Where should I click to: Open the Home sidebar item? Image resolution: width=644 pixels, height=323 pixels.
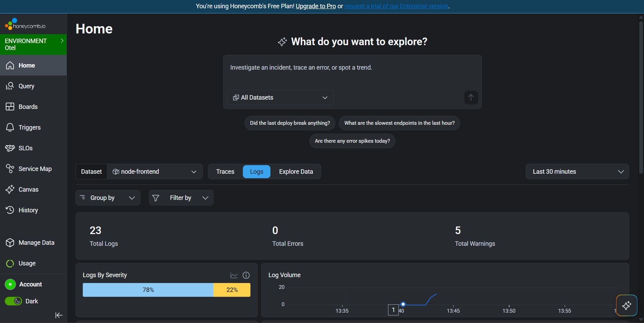tap(33, 65)
